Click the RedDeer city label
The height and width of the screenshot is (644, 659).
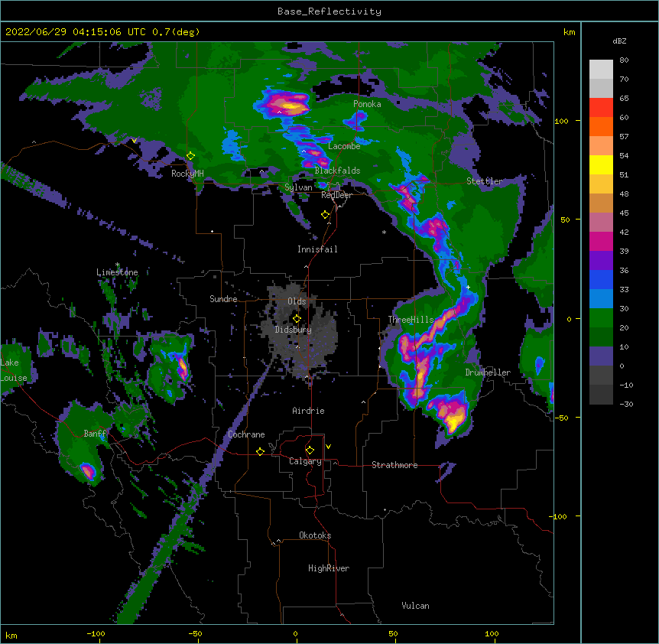point(337,195)
